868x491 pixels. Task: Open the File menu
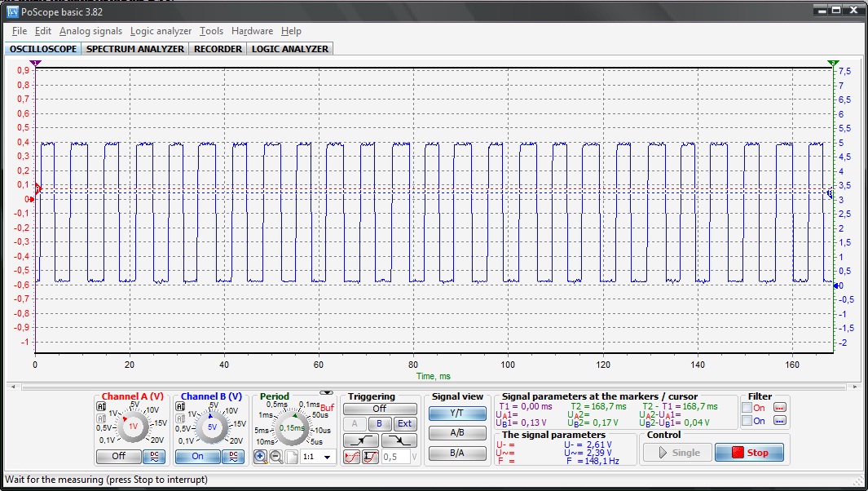[x=20, y=31]
